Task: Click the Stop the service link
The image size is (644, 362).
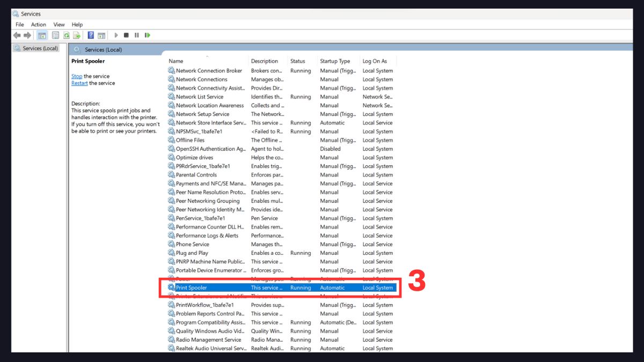Action: 77,76
